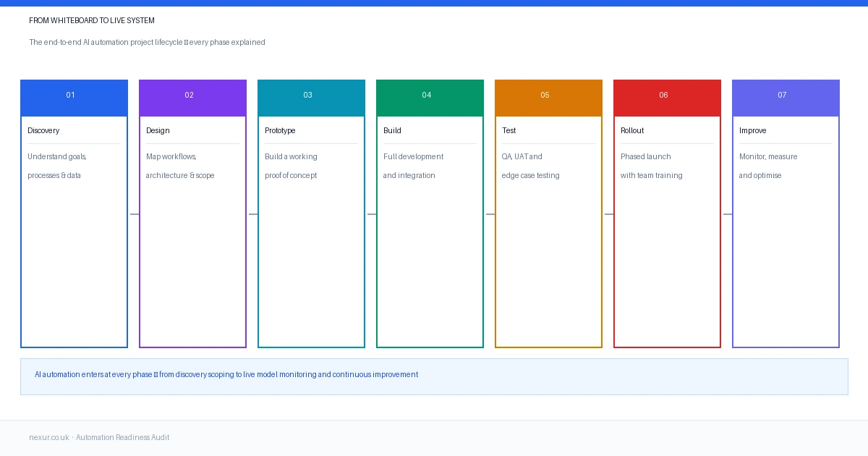Screen dimensions: 868x456
Task: Click the 'Prototype' phase title
Action: coord(280,131)
